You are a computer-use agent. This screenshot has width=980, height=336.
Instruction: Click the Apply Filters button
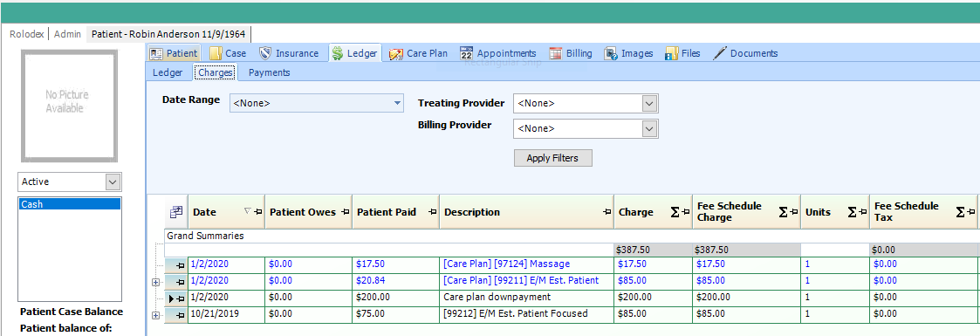click(552, 158)
